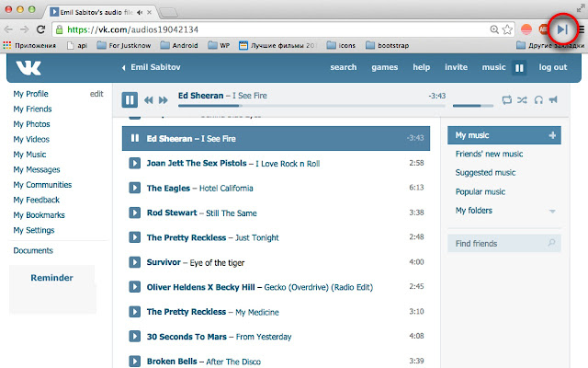Open the Chrome menu hamburger icon
This screenshot has height=368, width=588.
click(x=582, y=29)
